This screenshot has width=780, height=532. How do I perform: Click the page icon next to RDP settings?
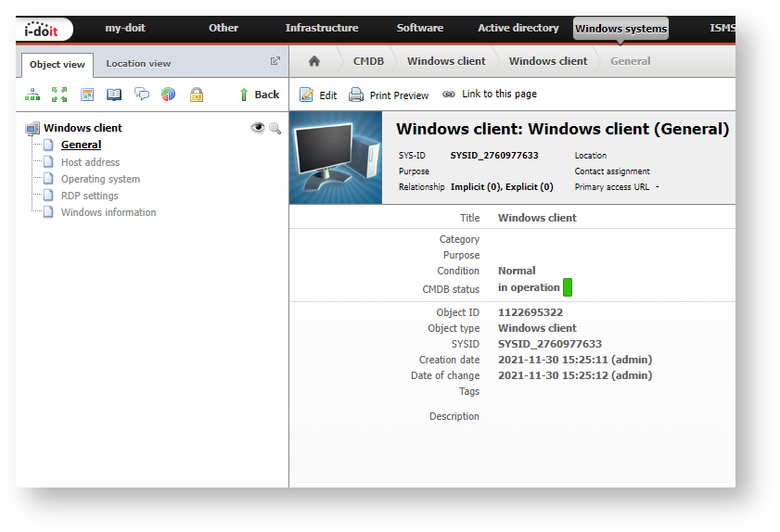(48, 195)
